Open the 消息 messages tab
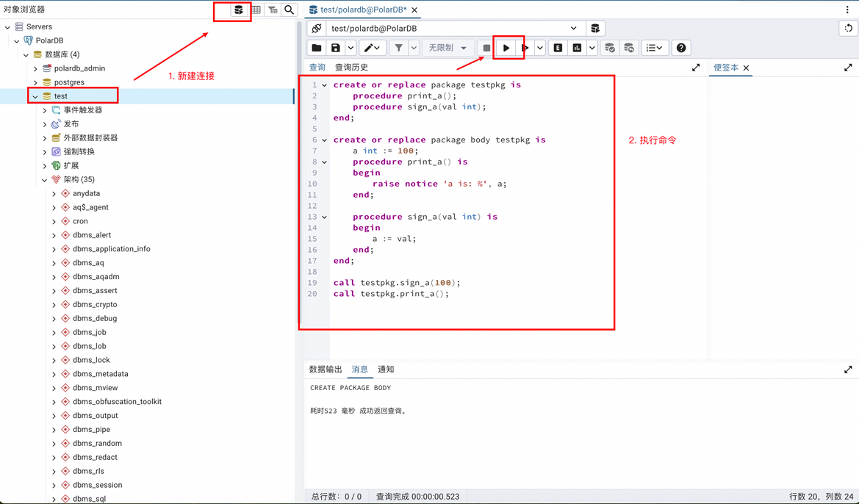859x504 pixels. coord(360,370)
